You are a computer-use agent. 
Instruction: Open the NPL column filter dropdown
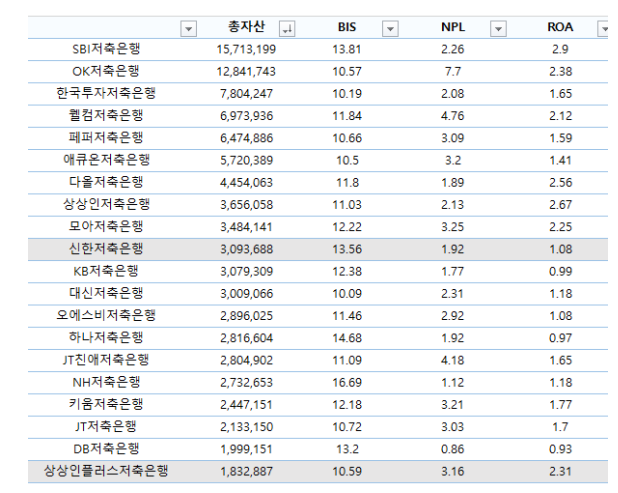coord(498,29)
